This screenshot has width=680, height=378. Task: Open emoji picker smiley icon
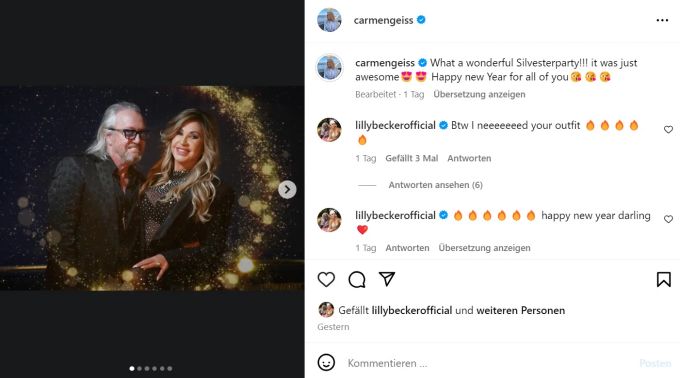pos(326,362)
